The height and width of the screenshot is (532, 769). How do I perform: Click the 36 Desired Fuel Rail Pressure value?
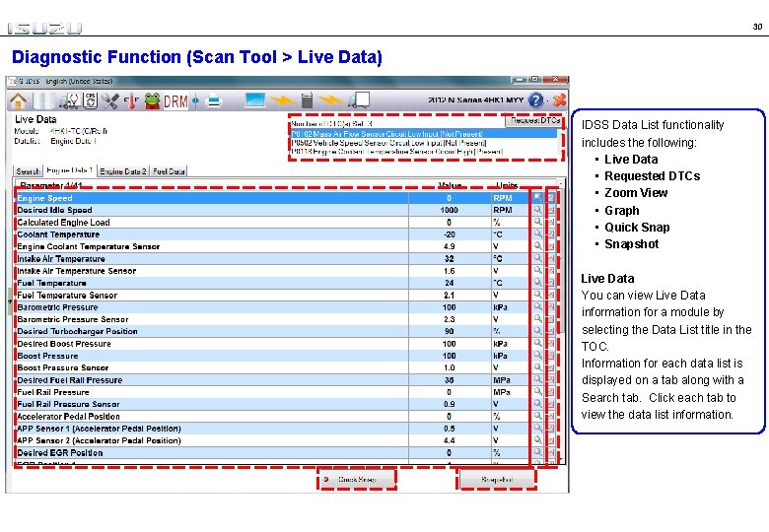(449, 379)
